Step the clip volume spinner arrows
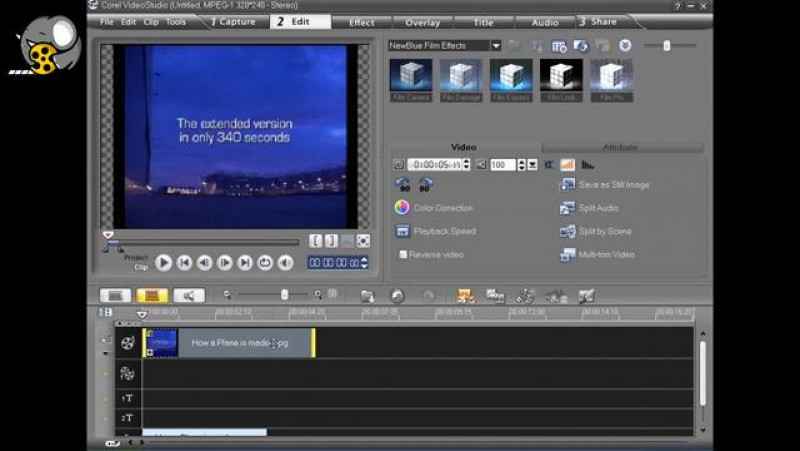 [521, 165]
